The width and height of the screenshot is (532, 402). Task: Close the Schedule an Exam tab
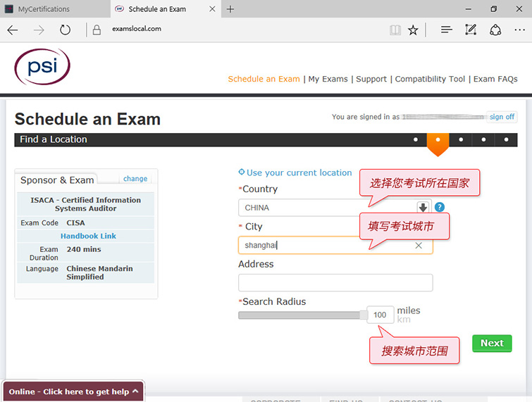(x=212, y=9)
